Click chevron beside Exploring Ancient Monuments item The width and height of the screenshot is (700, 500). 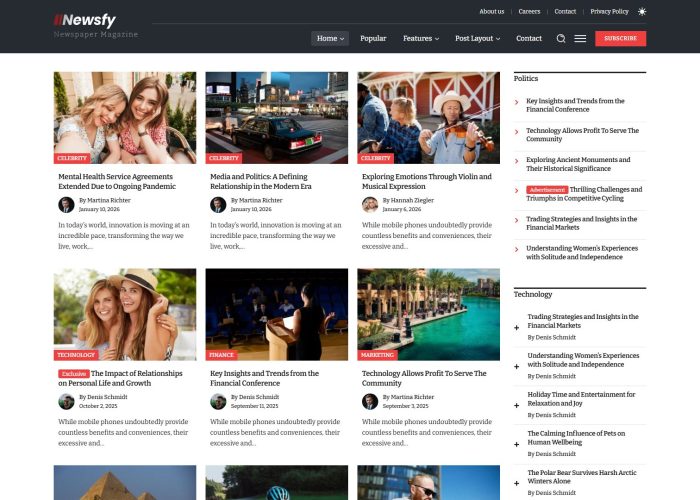click(x=517, y=161)
